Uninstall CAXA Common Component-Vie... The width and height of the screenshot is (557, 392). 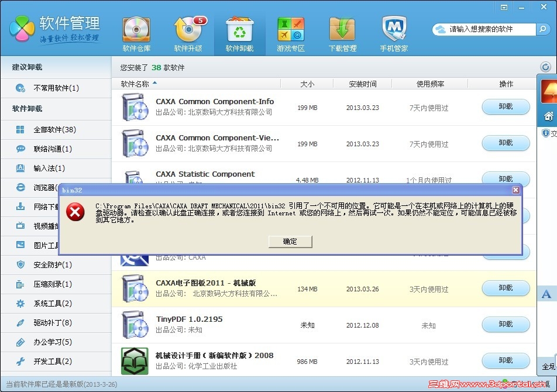coord(506,143)
